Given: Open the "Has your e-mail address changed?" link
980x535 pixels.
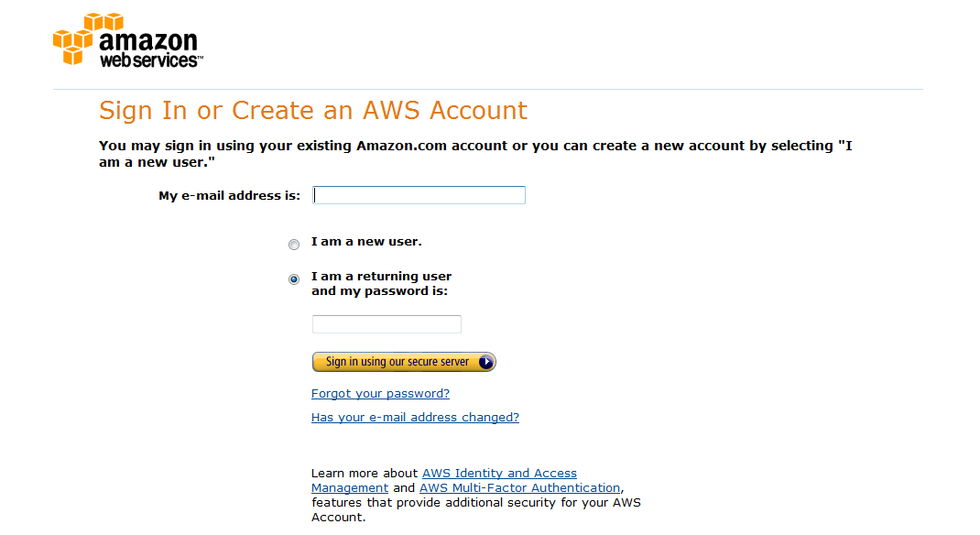Looking at the screenshot, I should pos(414,417).
